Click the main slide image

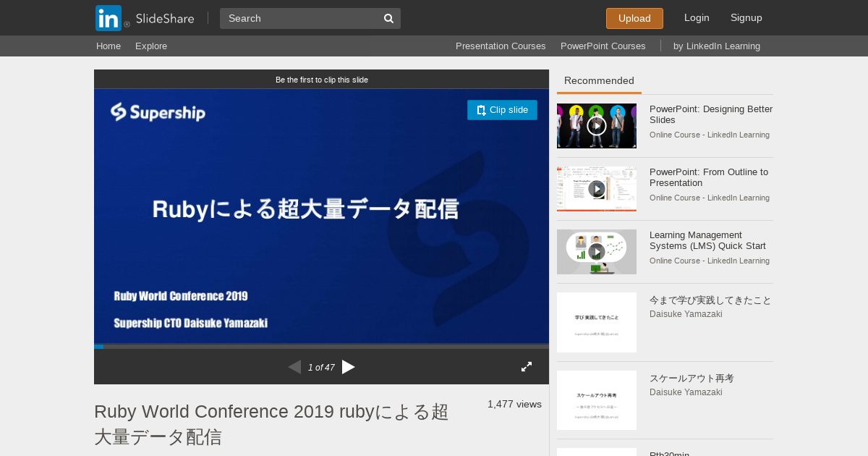(321, 216)
